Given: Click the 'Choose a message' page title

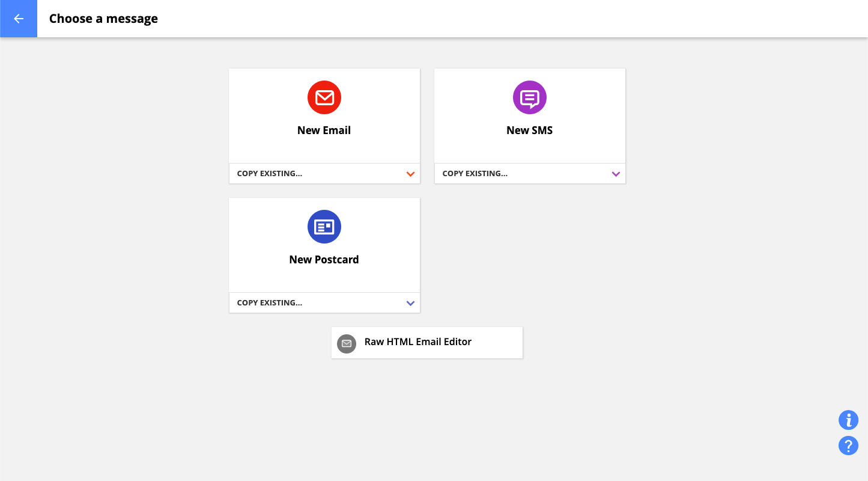Looking at the screenshot, I should click(x=103, y=19).
